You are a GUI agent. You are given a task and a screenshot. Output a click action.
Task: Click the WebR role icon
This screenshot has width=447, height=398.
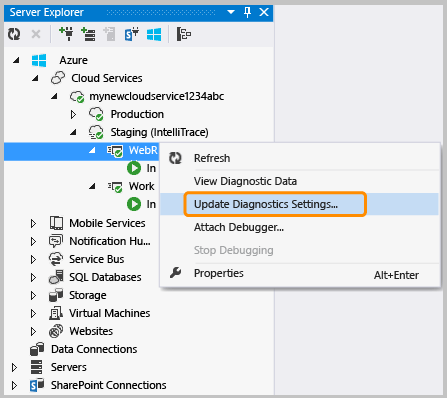pos(115,151)
